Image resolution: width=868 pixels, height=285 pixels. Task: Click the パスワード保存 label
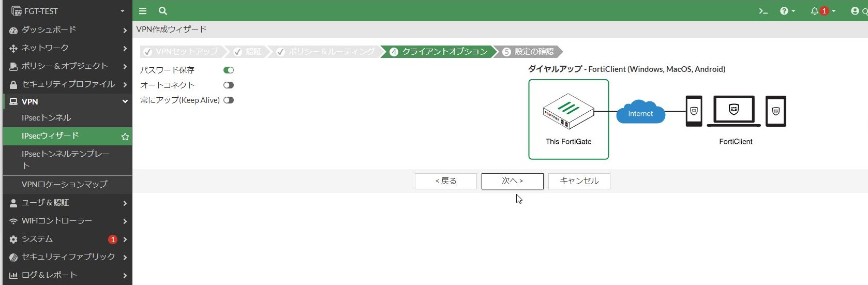pos(167,70)
